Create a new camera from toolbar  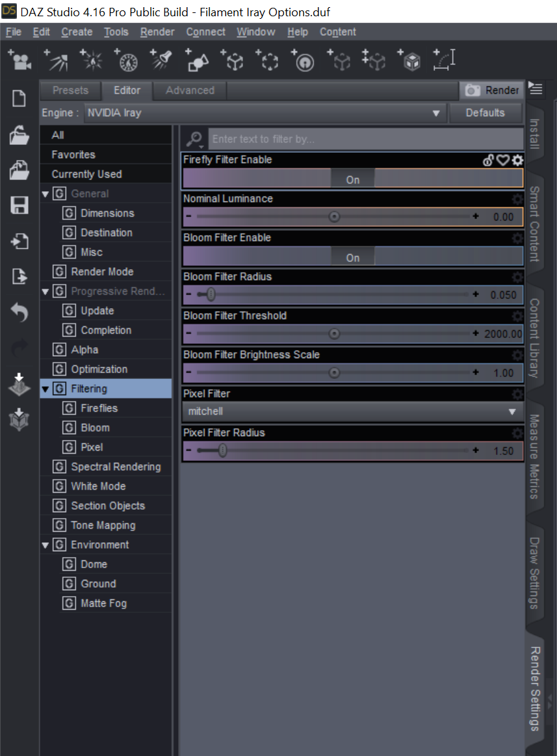click(x=19, y=60)
